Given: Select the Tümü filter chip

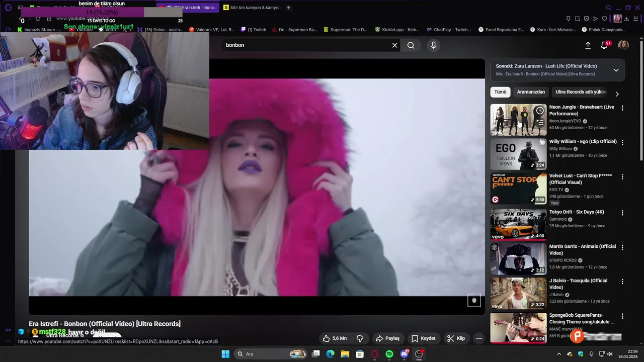Looking at the screenshot, I should click(500, 92).
